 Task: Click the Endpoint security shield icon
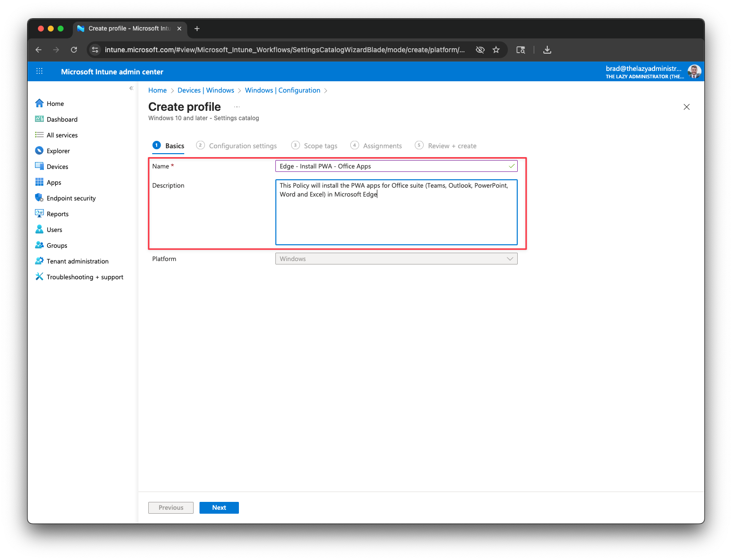39,198
